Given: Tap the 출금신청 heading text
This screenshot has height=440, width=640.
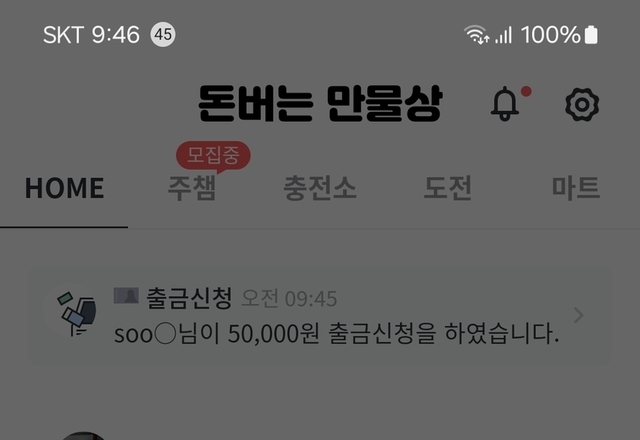Looking at the screenshot, I should click(189, 298).
